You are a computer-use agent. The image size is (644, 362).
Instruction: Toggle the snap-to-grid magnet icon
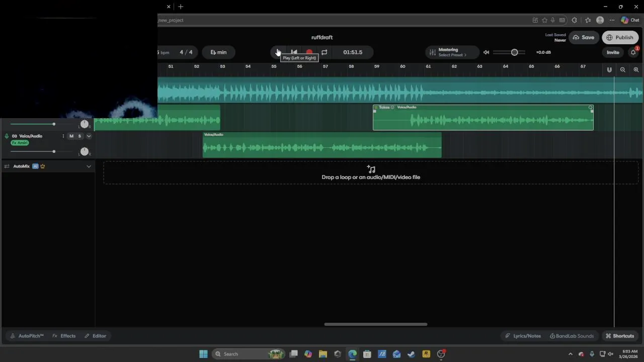click(x=609, y=70)
